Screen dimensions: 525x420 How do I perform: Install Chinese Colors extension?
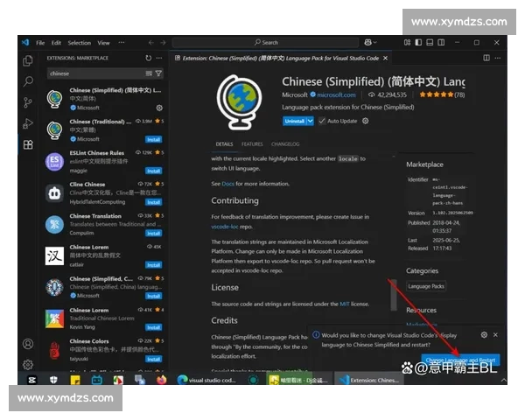click(154, 359)
